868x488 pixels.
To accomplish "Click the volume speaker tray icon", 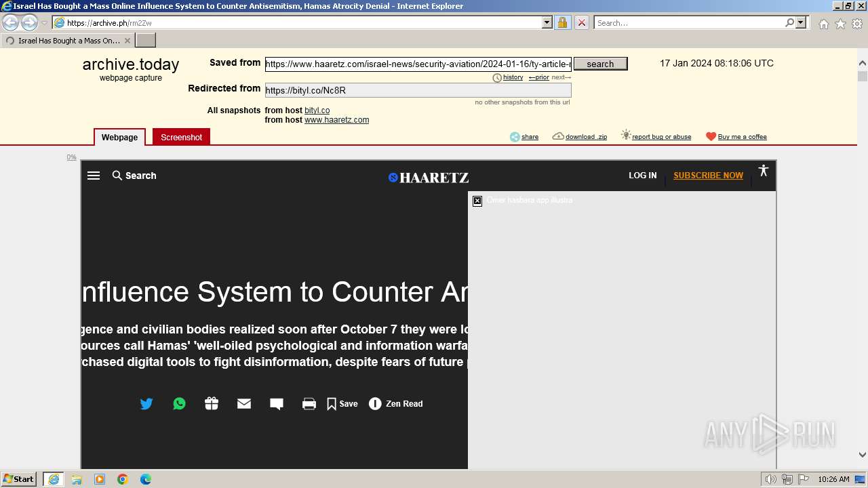I will click(x=771, y=479).
